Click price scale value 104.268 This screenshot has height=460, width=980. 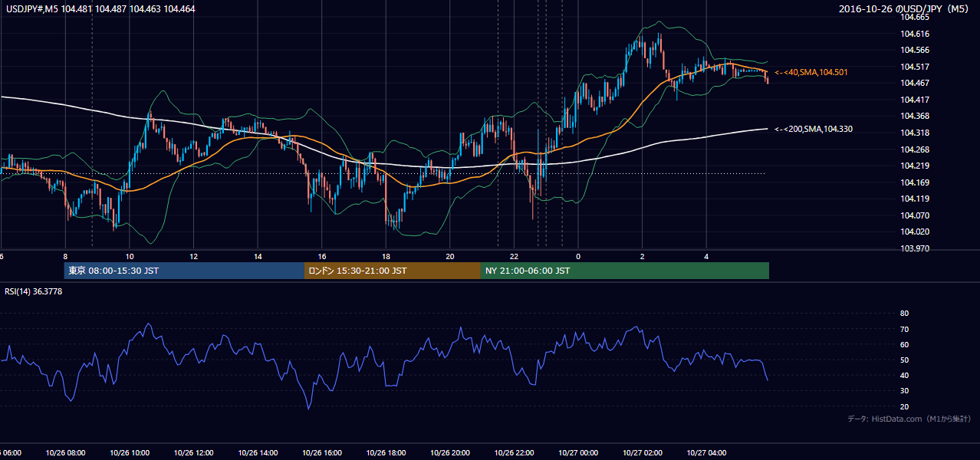914,149
